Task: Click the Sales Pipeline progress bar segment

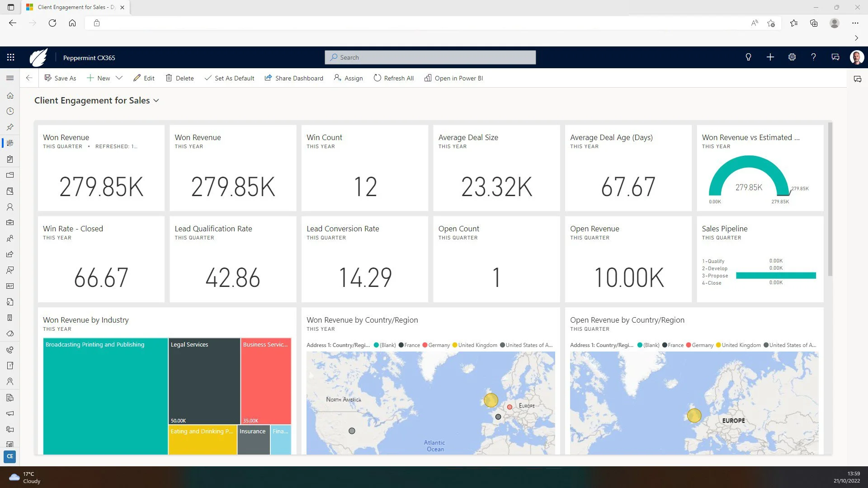Action: (x=776, y=275)
